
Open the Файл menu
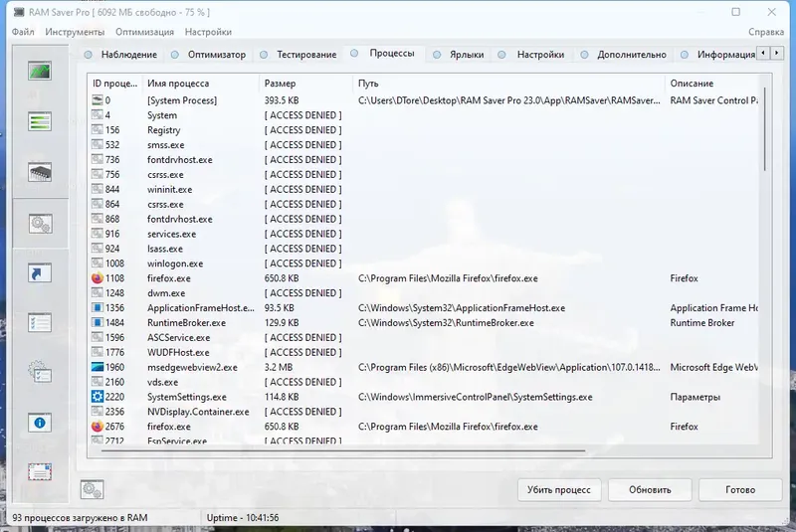pos(23,32)
